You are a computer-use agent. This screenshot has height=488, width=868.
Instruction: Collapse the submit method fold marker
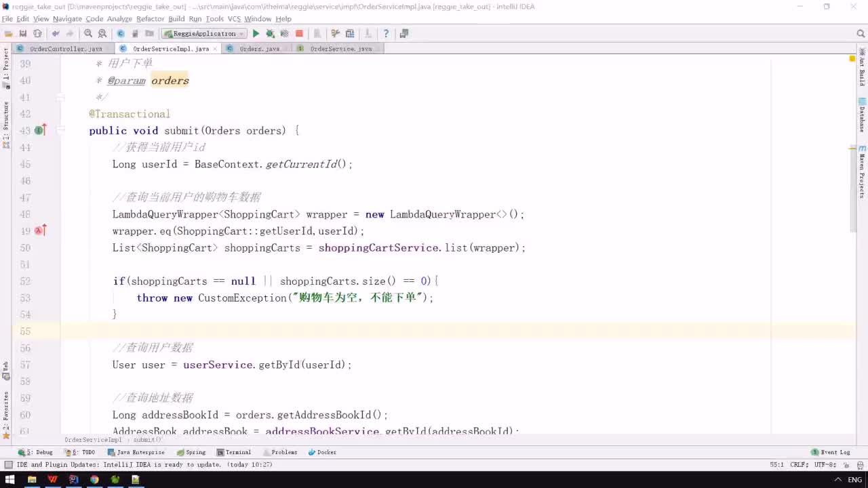60,131
